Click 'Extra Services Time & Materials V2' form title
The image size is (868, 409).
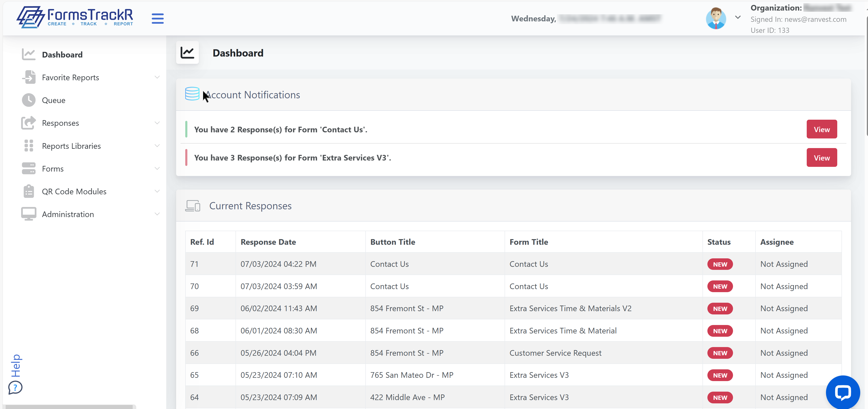pos(570,309)
